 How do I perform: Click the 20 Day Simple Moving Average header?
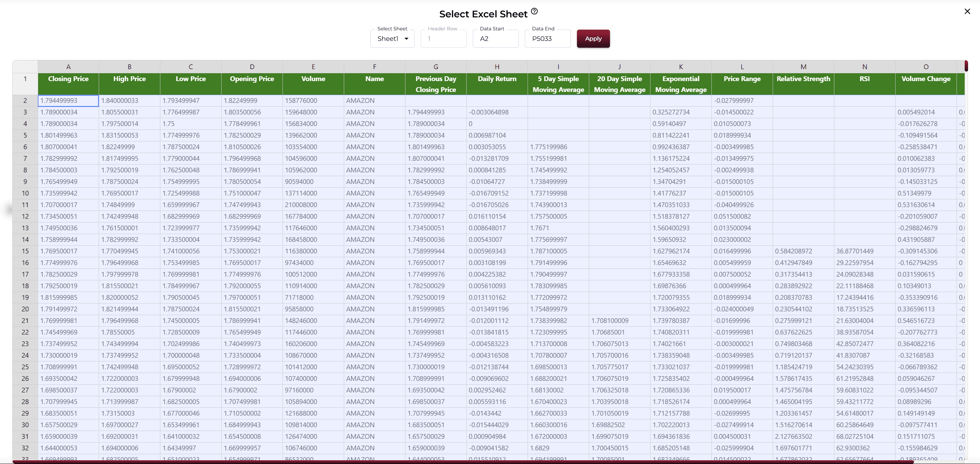pos(620,84)
